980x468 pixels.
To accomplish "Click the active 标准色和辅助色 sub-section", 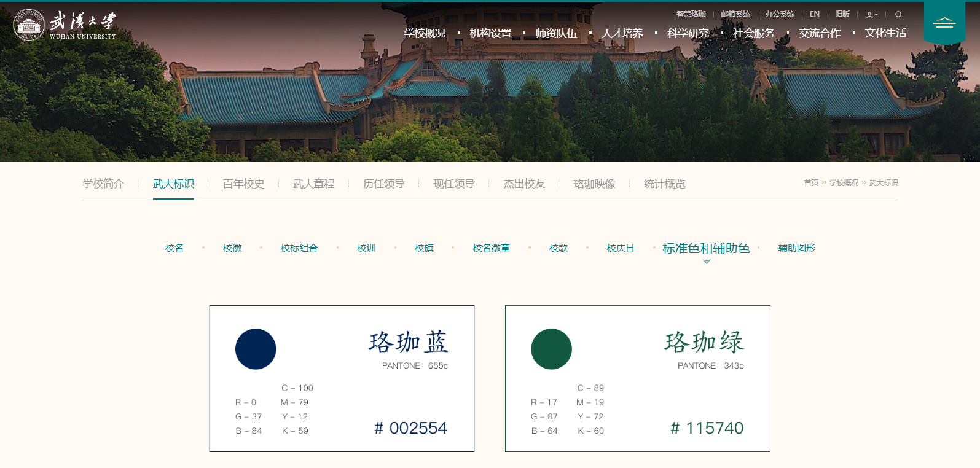I will 706,248.
